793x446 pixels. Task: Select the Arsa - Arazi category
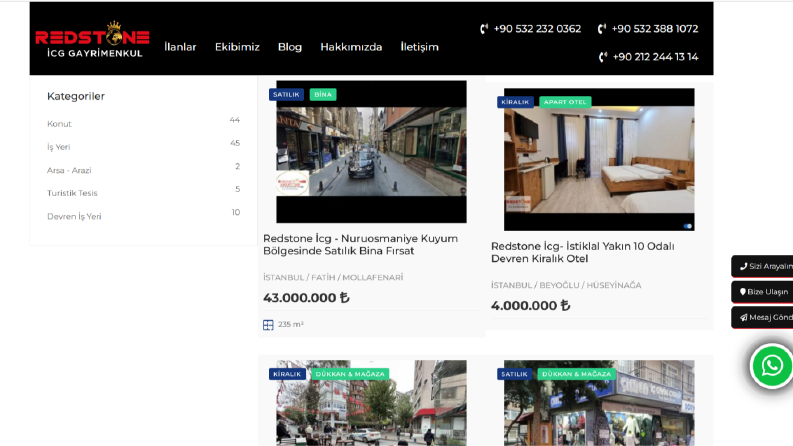pos(69,170)
